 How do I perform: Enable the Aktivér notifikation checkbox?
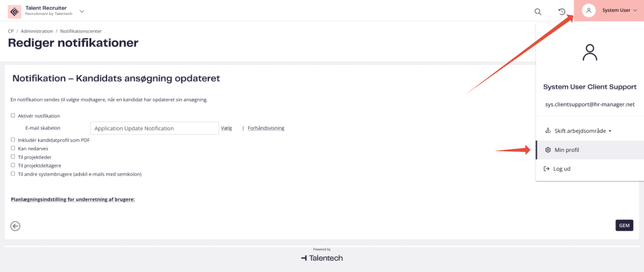click(x=13, y=115)
